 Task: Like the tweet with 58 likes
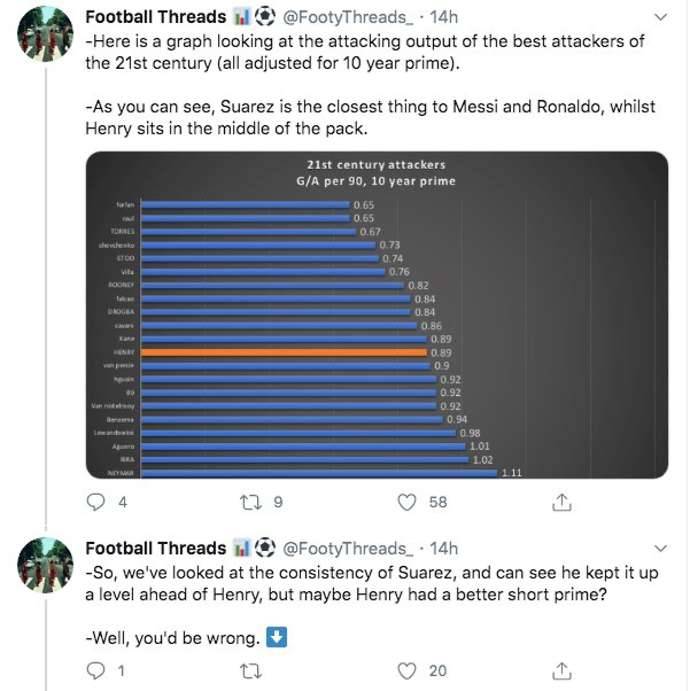(x=407, y=502)
